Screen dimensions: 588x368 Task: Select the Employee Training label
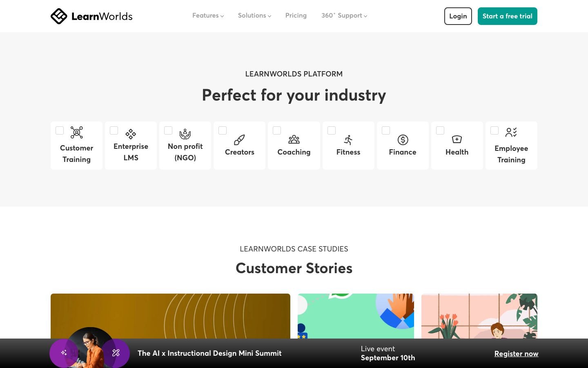[511, 154]
